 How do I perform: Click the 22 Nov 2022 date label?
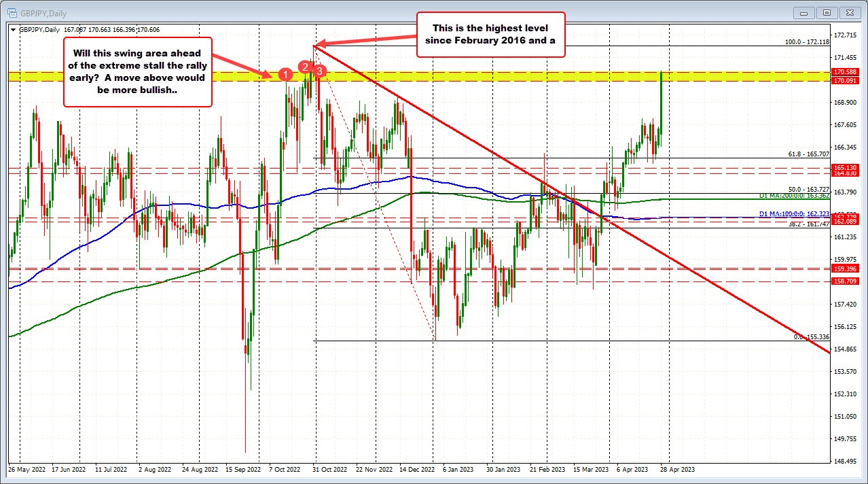(375, 469)
